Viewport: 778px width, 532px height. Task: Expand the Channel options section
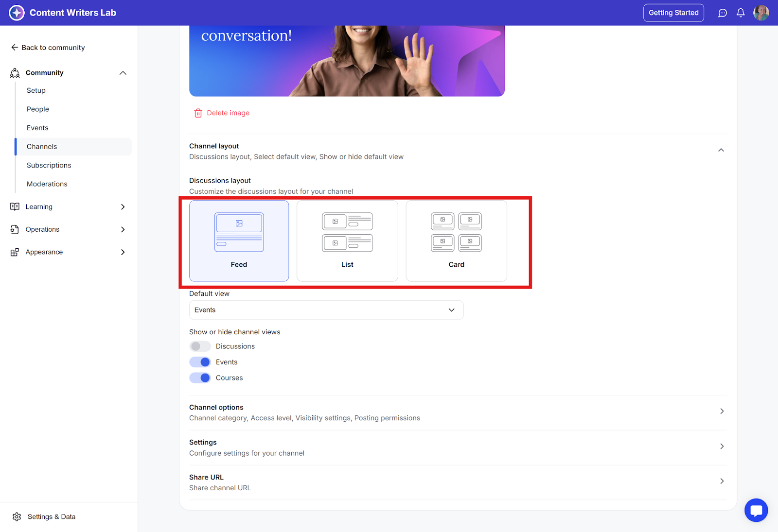722,412
